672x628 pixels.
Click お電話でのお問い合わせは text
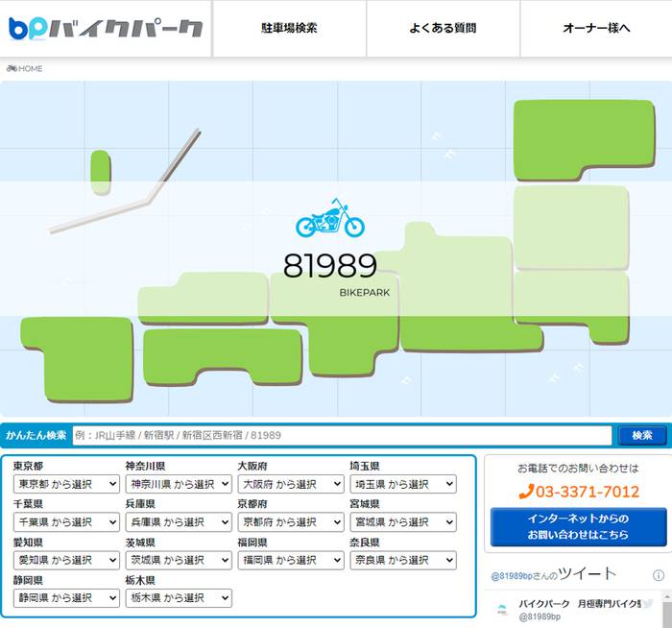tap(578, 468)
